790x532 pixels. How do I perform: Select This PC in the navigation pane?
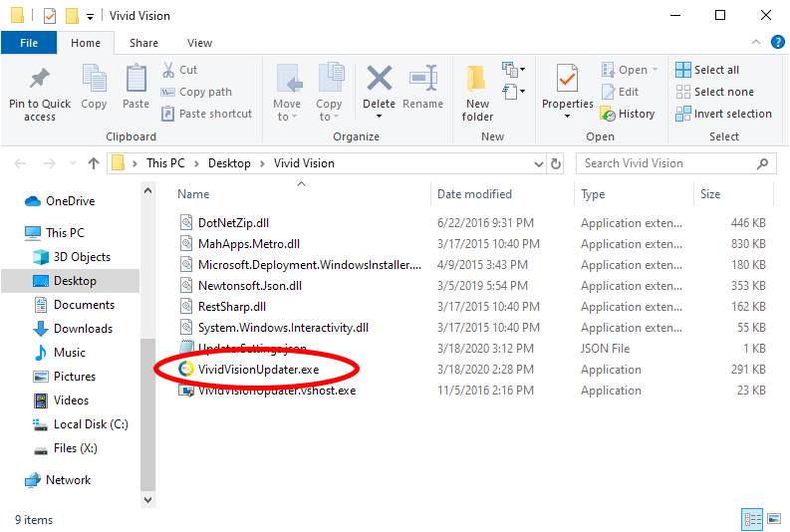55,233
